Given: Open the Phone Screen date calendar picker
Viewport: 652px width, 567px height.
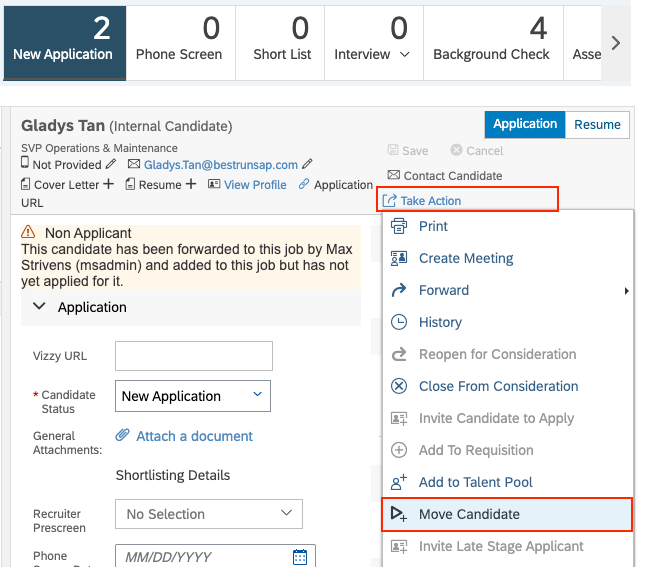Looking at the screenshot, I should coord(300,557).
